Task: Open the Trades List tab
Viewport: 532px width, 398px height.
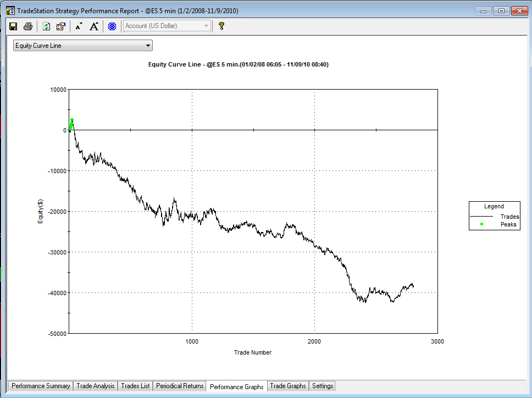Action: (x=135, y=386)
